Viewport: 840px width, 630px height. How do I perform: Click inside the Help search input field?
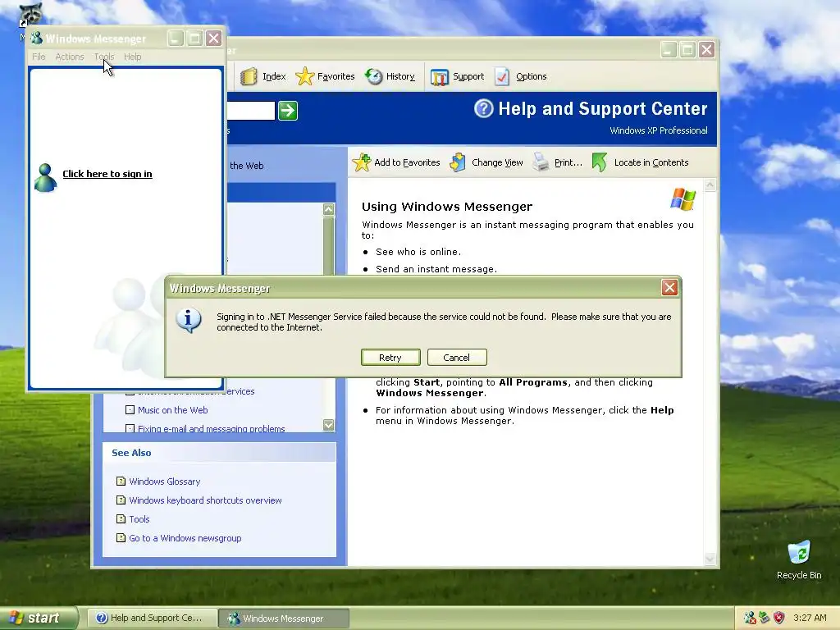pyautogui.click(x=251, y=111)
